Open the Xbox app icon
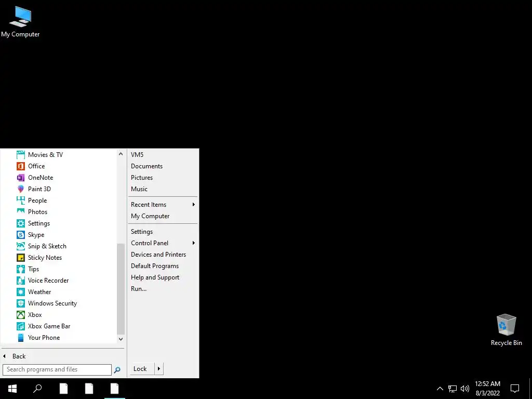 [x=21, y=315]
